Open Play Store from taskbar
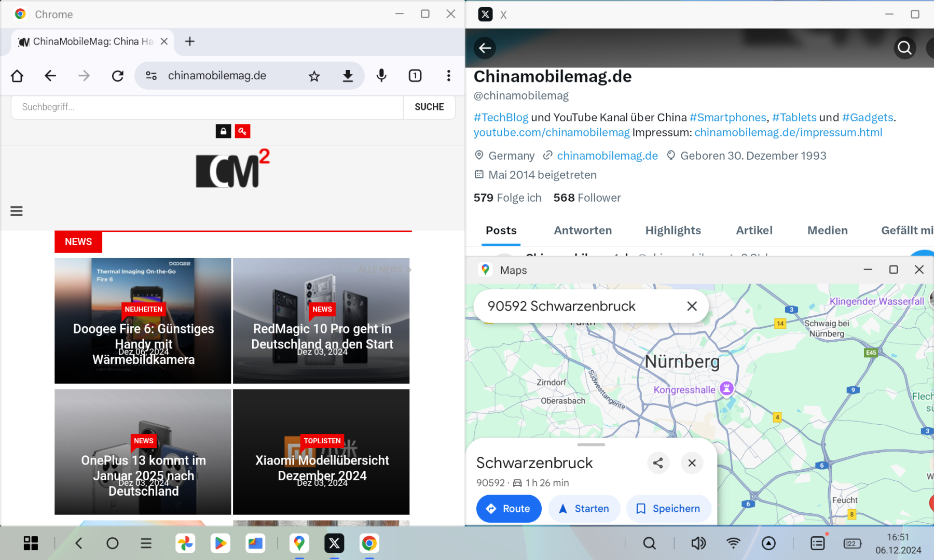This screenshot has width=934, height=560. click(x=220, y=543)
